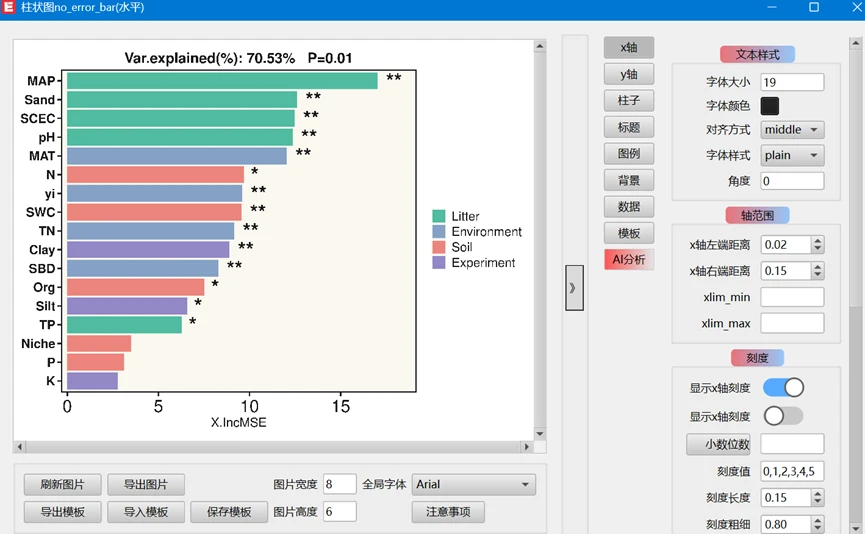865x534 pixels.
Task: Turn off the blue enabled 显示x轴刻度 switch
Action: (x=783, y=387)
